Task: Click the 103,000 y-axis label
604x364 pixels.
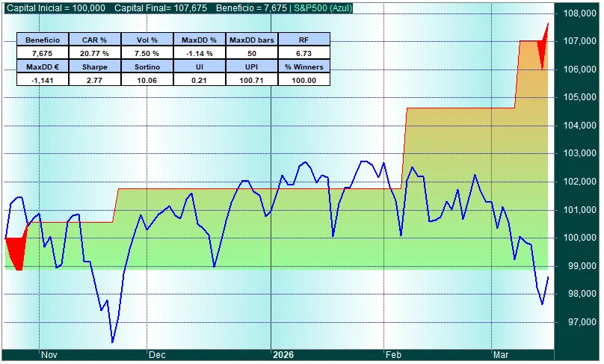Action: [580, 153]
